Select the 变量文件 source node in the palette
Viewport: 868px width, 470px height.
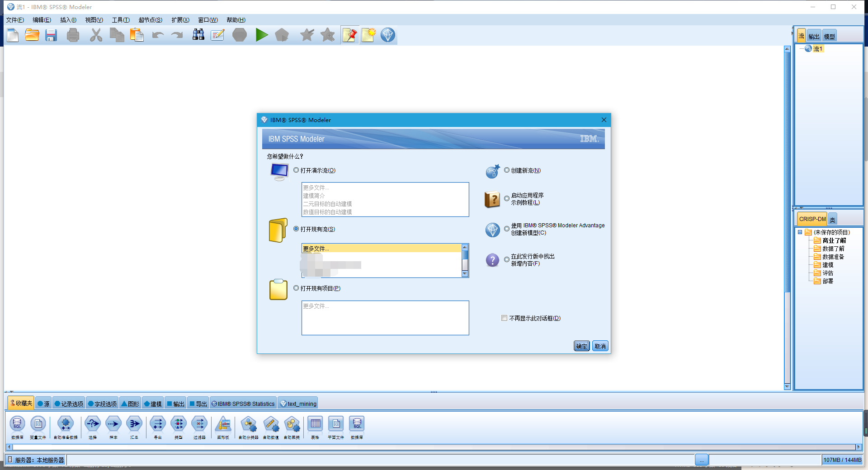tap(38, 428)
